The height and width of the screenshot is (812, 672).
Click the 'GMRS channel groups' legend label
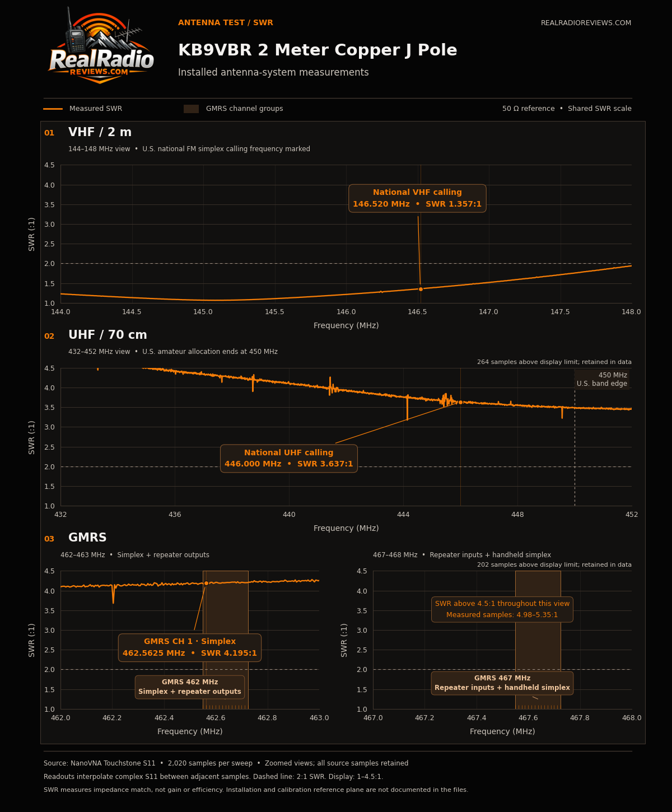245,109
